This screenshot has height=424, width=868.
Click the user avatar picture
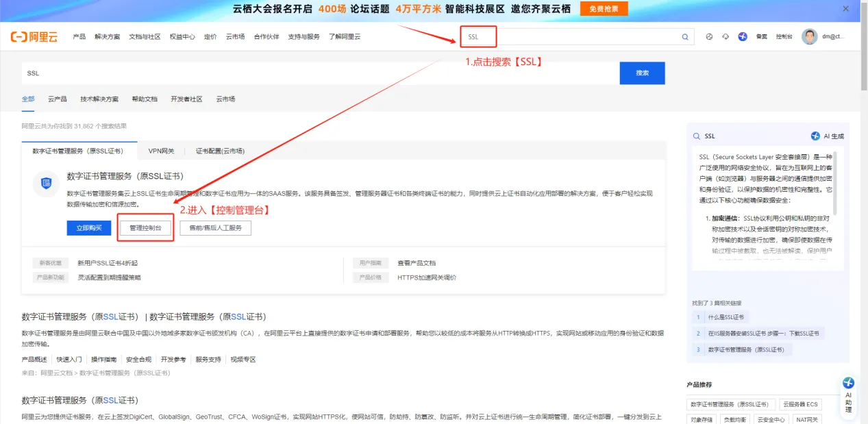pos(809,37)
